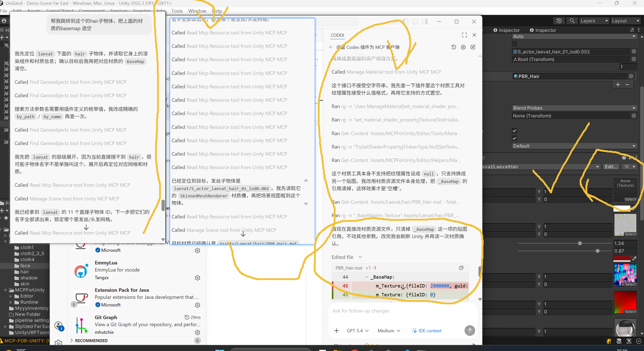
Task: Switch to the CODEX tab
Action: click(x=337, y=35)
